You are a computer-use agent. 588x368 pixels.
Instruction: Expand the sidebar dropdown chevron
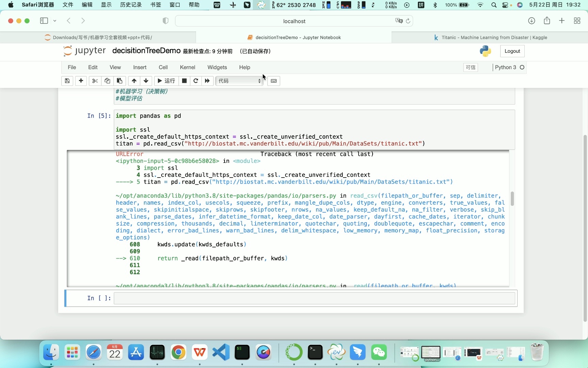click(55, 21)
